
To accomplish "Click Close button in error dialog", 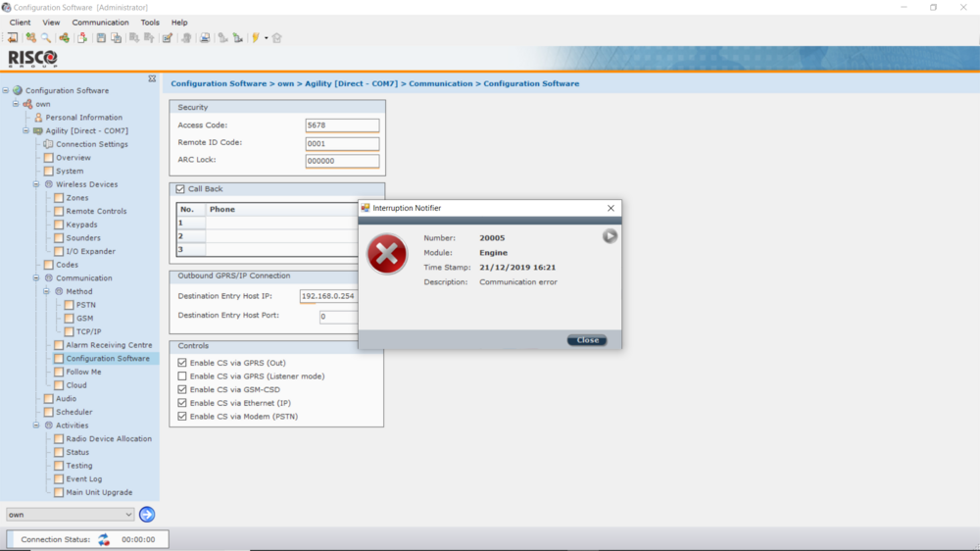I will [587, 340].
